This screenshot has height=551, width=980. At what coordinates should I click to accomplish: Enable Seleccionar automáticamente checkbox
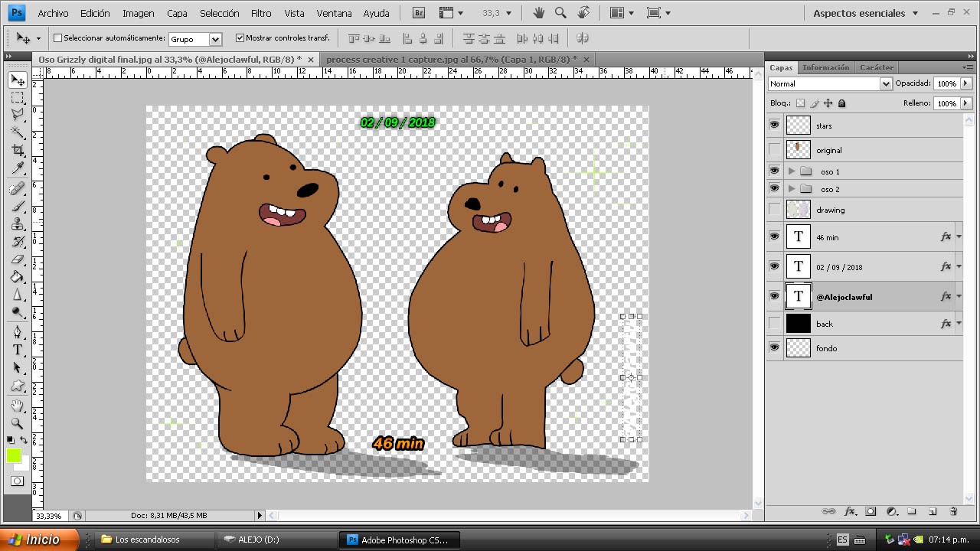(57, 38)
